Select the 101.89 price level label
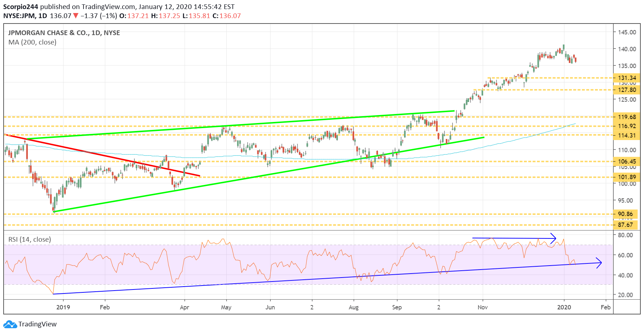 (x=627, y=177)
